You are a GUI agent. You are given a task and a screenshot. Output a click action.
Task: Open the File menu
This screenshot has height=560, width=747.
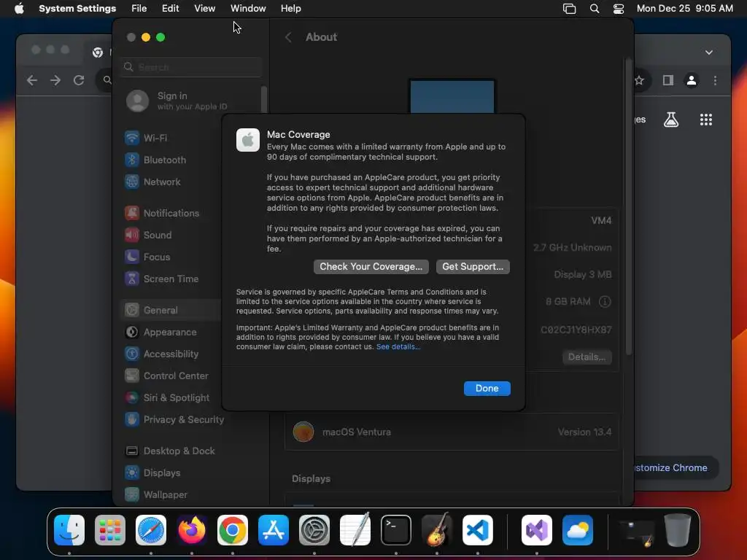pyautogui.click(x=139, y=9)
